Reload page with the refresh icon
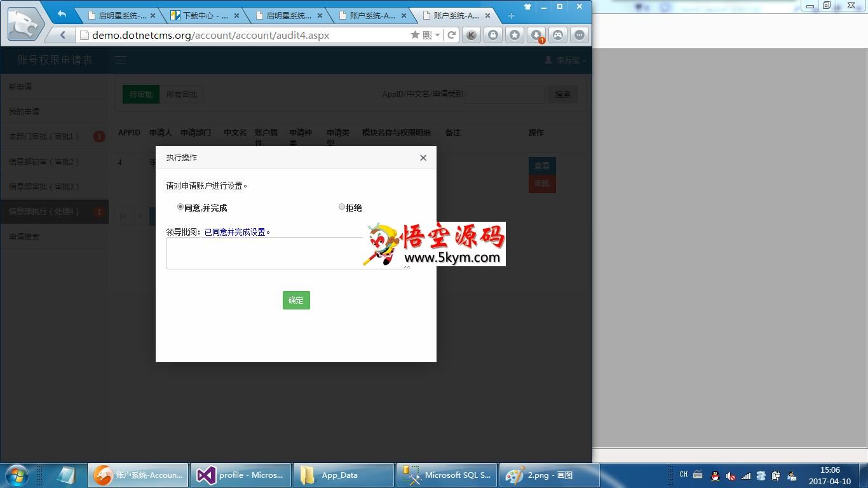Screen dimensions: 868x488 (x=451, y=35)
